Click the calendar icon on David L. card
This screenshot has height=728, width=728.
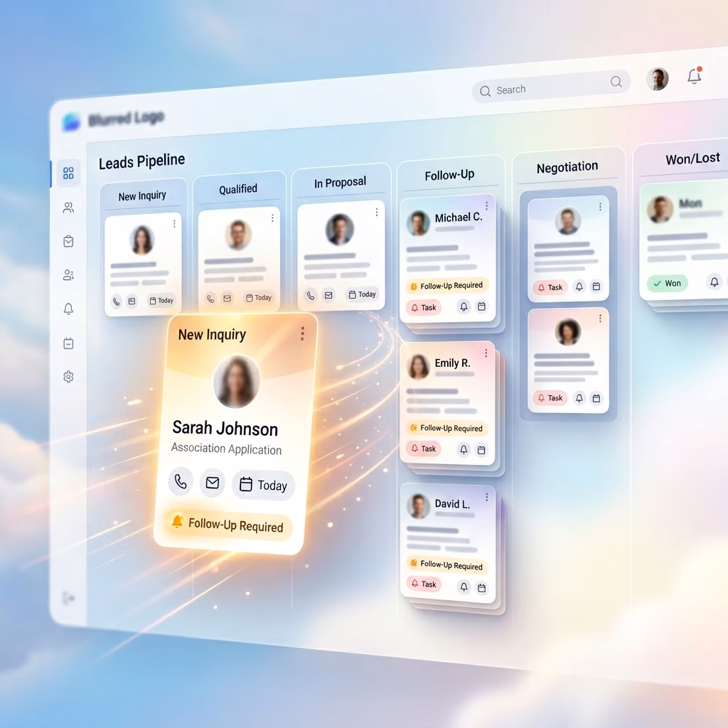tap(482, 588)
